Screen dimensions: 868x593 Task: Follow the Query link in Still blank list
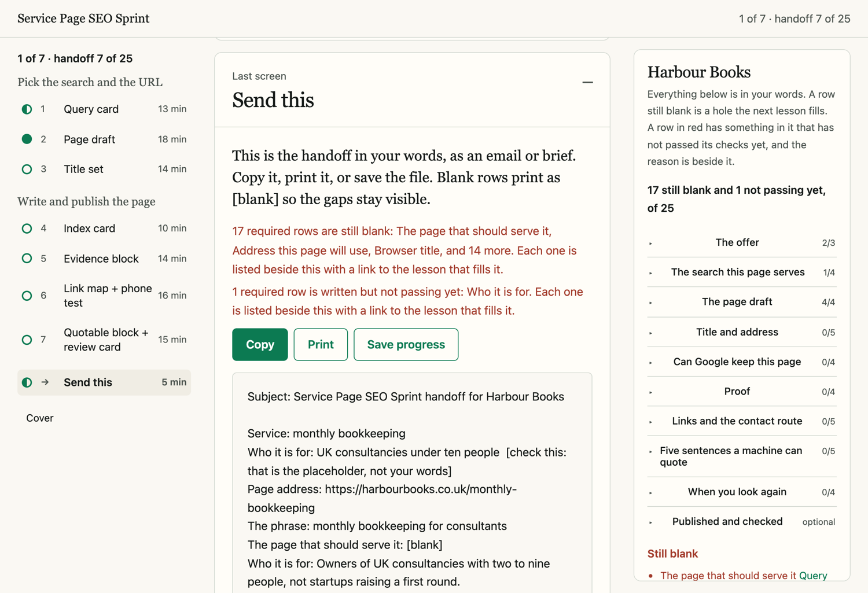click(x=813, y=575)
